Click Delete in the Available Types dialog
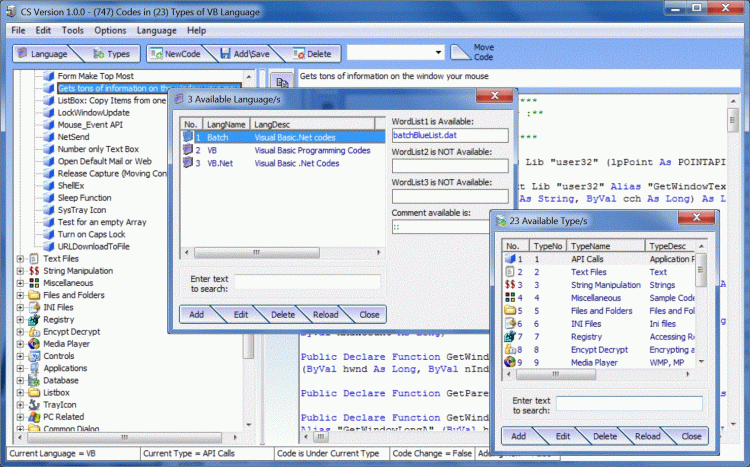 (605, 436)
